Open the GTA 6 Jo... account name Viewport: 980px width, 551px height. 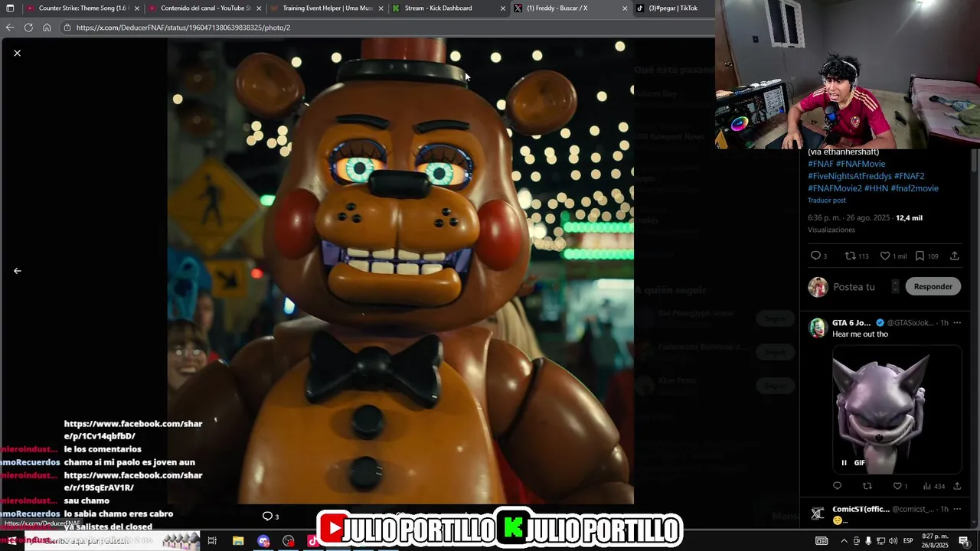851,323
